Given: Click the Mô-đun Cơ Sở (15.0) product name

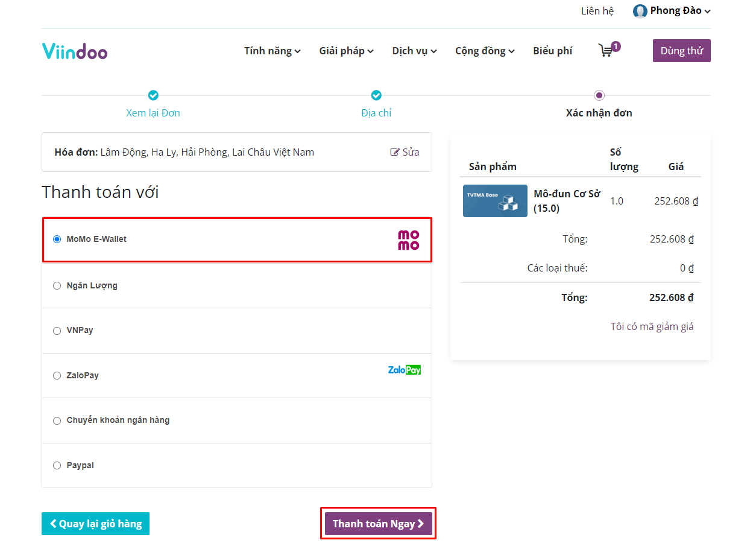Looking at the screenshot, I should pyautogui.click(x=567, y=201).
